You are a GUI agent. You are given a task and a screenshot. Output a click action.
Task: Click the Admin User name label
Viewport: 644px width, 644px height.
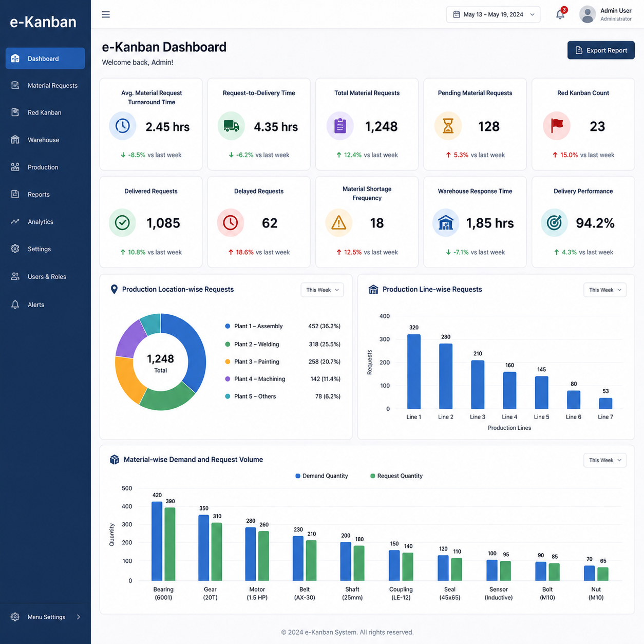616,10
